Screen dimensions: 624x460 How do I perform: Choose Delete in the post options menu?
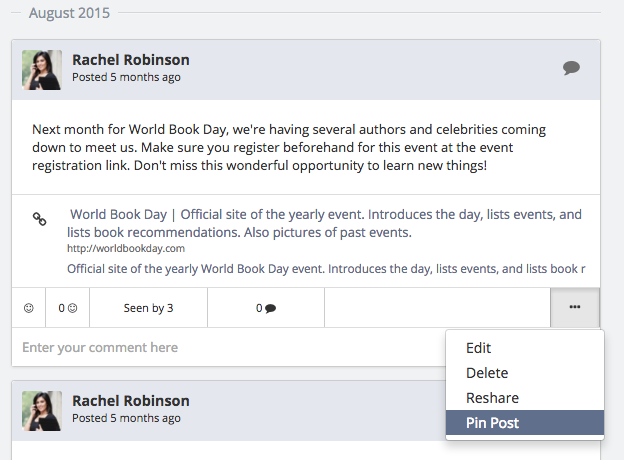pos(487,373)
